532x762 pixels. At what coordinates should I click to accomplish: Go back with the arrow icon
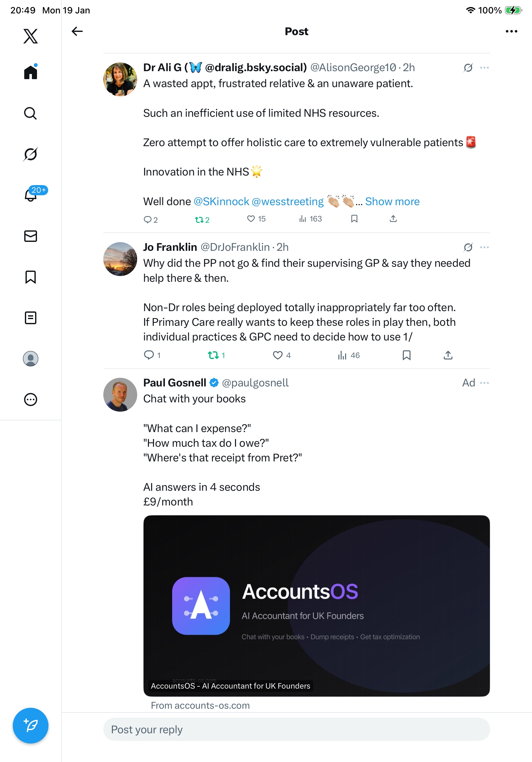click(x=77, y=32)
